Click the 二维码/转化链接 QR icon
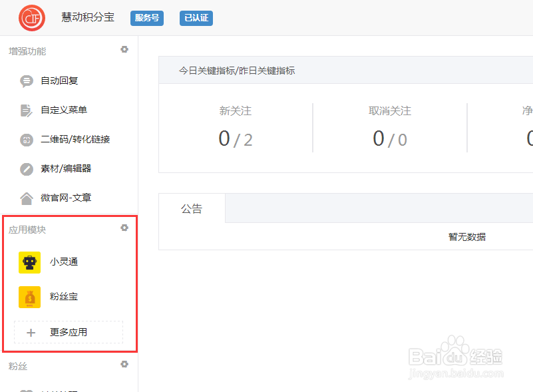The image size is (533, 392). point(27,140)
